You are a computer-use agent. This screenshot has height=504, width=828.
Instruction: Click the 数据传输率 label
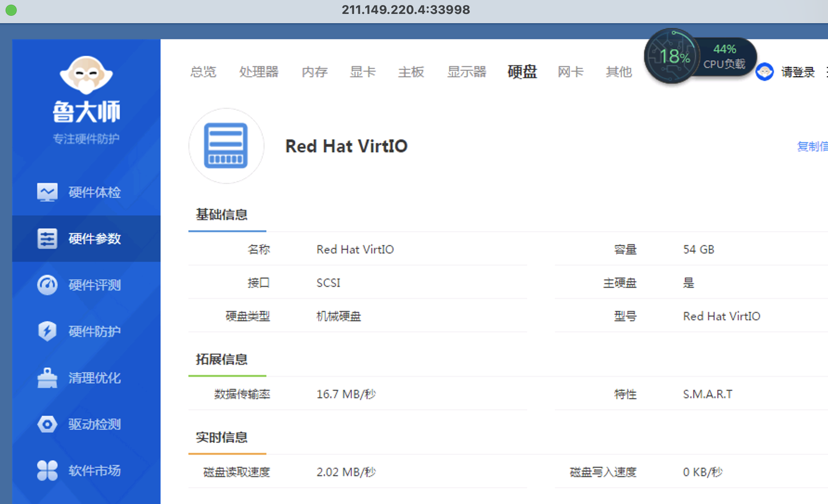click(242, 394)
